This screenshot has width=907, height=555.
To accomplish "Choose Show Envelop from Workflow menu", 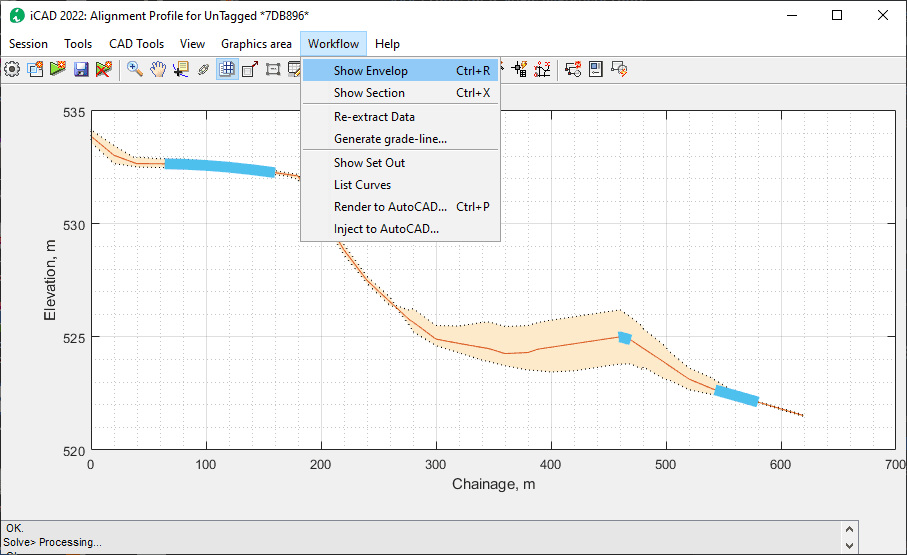I will click(371, 71).
